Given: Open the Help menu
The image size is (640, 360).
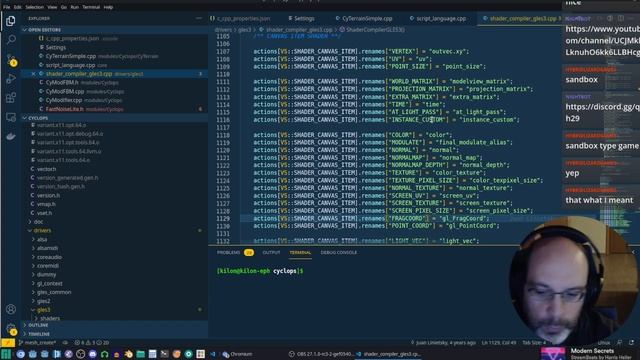Looking at the screenshot, I should coord(108,7).
